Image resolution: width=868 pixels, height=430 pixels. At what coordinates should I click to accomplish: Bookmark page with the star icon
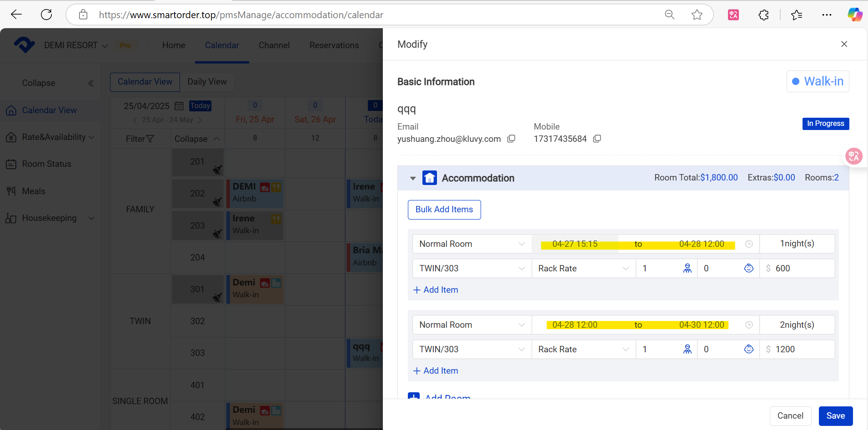pos(697,15)
